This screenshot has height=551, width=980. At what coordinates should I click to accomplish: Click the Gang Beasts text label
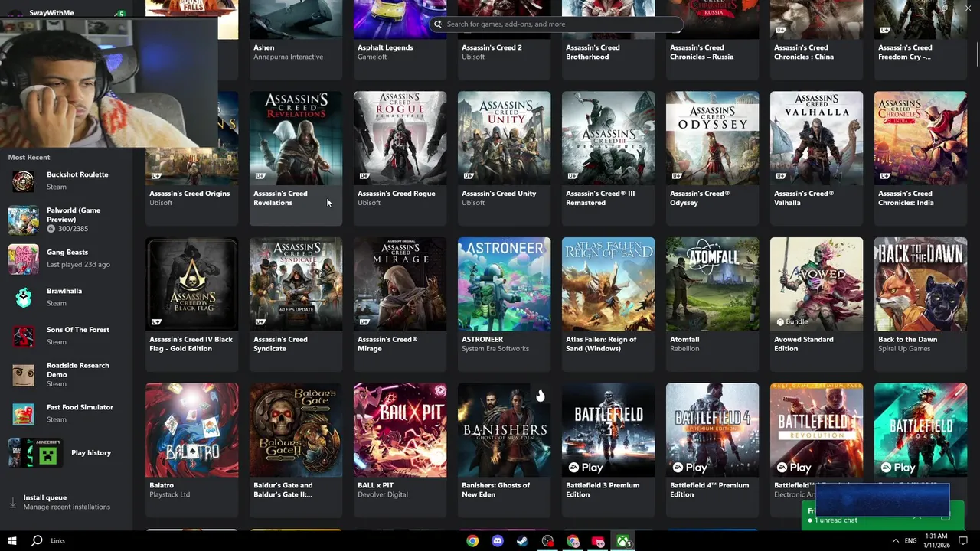tap(67, 252)
